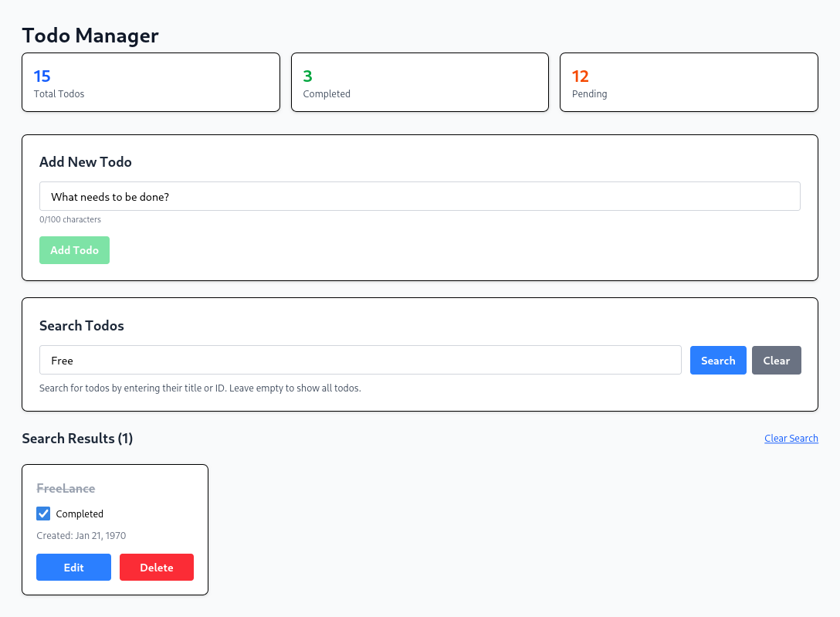The height and width of the screenshot is (617, 840).
Task: Click in the 'What needs to be done?' field
Action: coord(419,196)
